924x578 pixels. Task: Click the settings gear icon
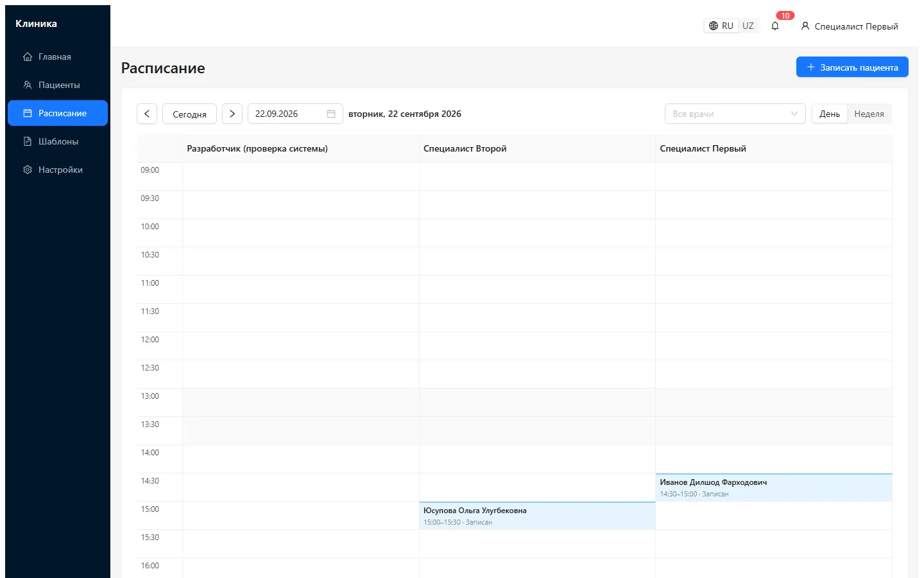[x=28, y=170]
